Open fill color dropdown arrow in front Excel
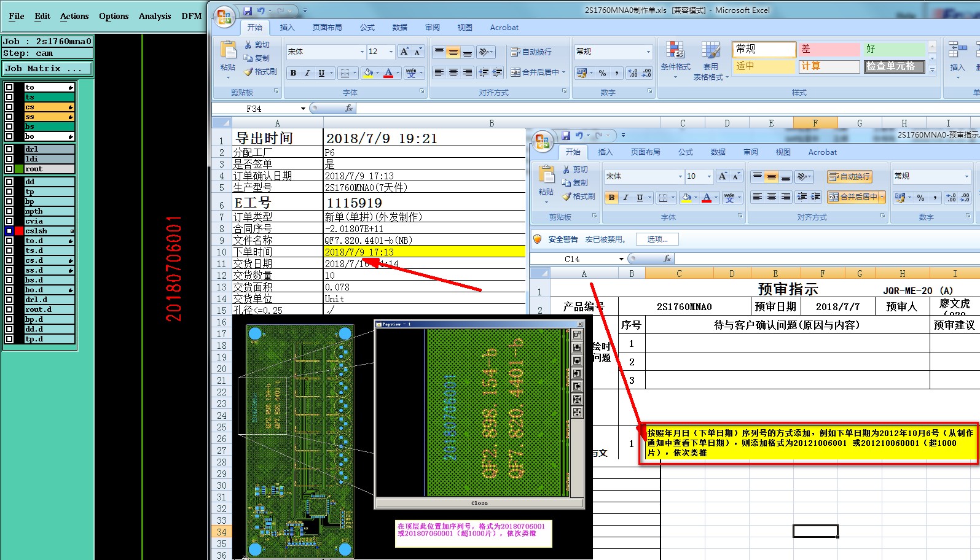Viewport: 980px width, 560px height. point(696,198)
